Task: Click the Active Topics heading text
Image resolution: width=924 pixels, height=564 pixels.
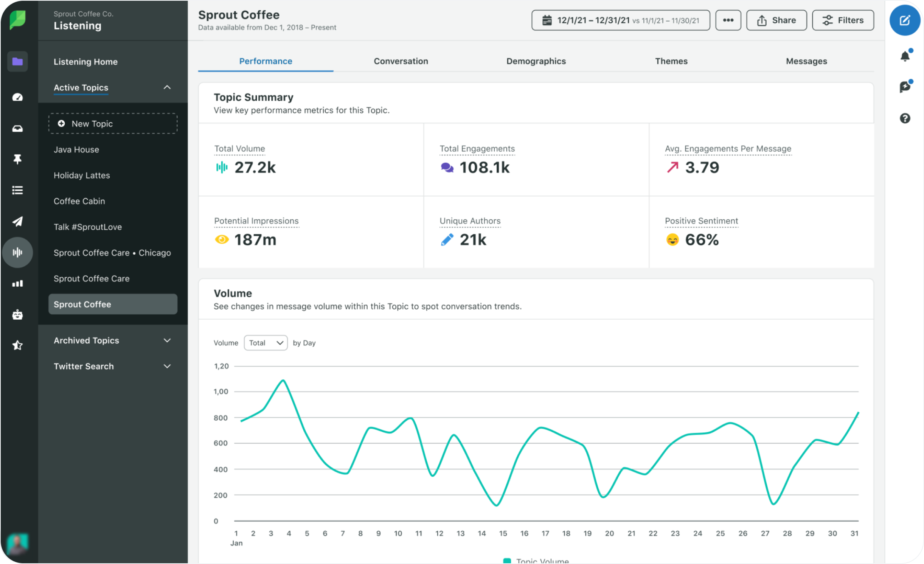Action: click(x=81, y=87)
